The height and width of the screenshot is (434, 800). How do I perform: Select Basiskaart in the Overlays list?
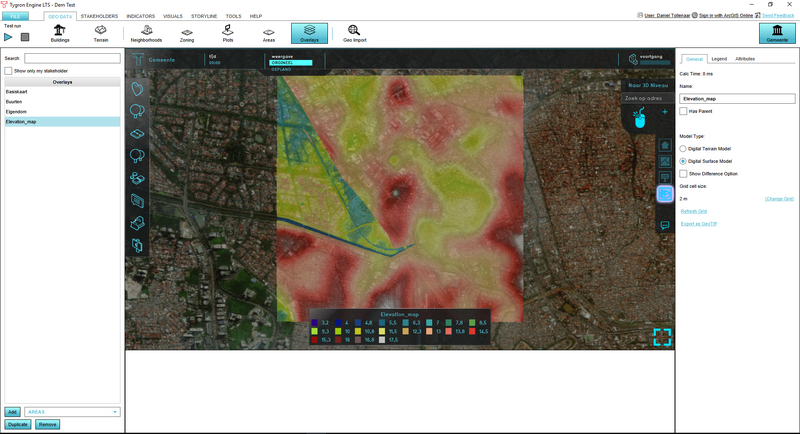(x=17, y=91)
